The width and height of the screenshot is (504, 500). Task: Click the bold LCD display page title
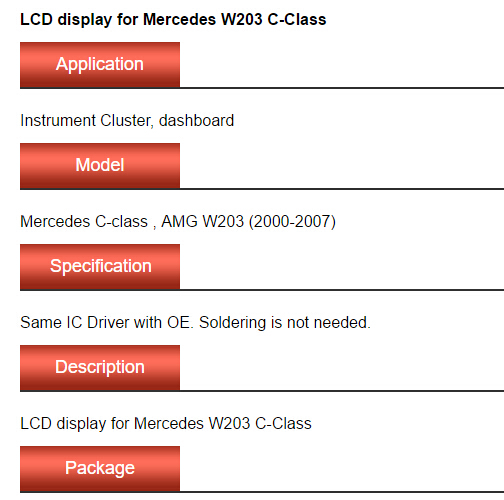click(x=173, y=19)
